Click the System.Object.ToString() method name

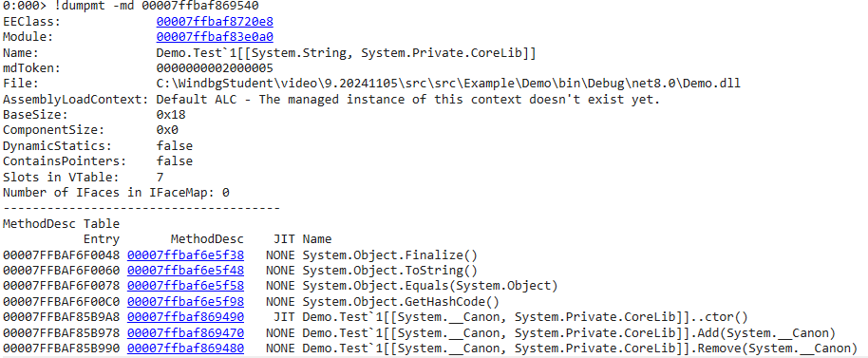pyautogui.click(x=389, y=271)
